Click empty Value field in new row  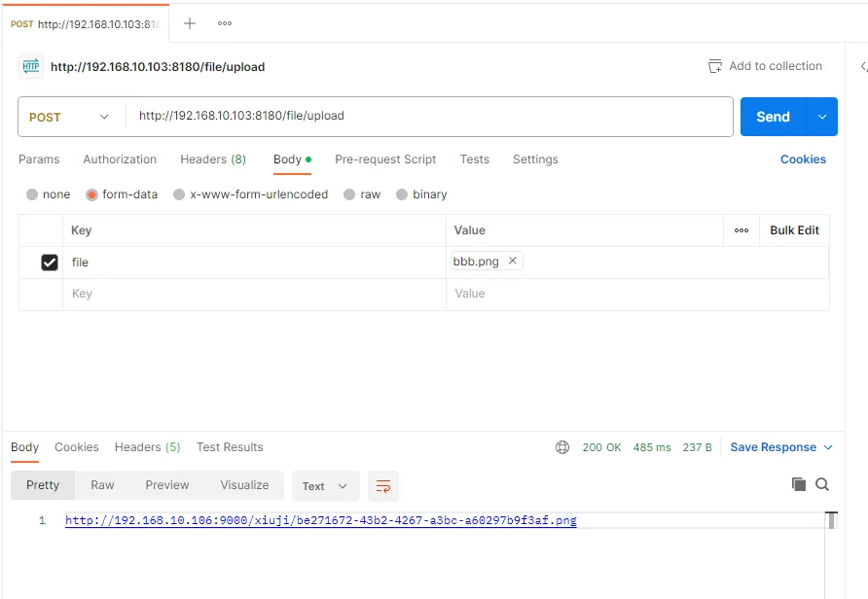637,294
